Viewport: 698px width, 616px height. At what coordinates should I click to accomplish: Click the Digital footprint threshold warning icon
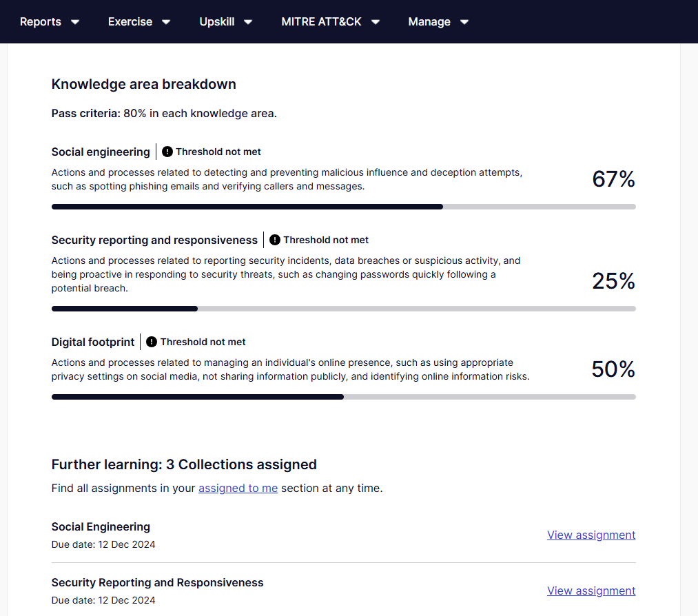coord(152,342)
